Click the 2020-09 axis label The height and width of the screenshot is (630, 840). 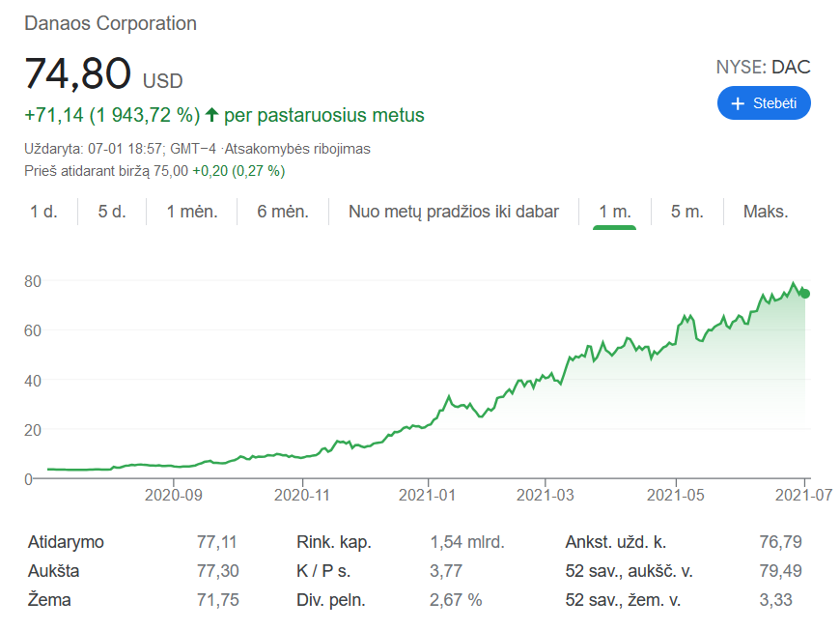pyautogui.click(x=174, y=495)
